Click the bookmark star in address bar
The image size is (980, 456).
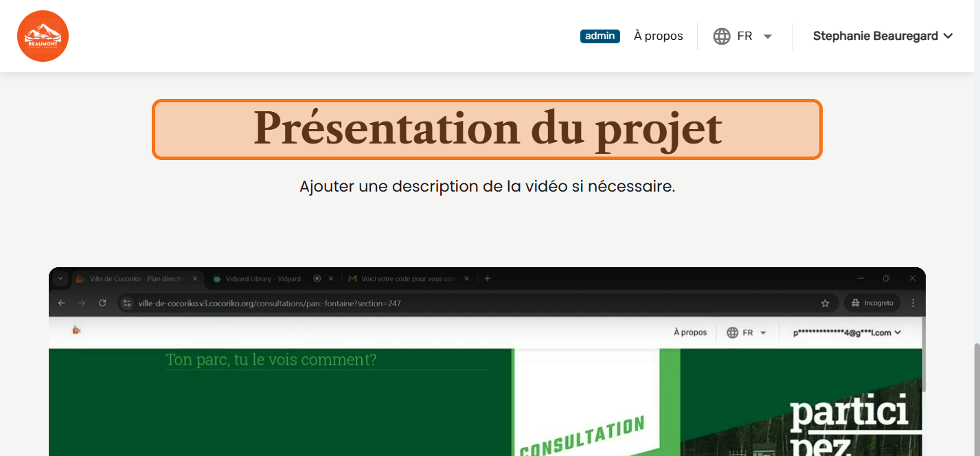pyautogui.click(x=825, y=303)
